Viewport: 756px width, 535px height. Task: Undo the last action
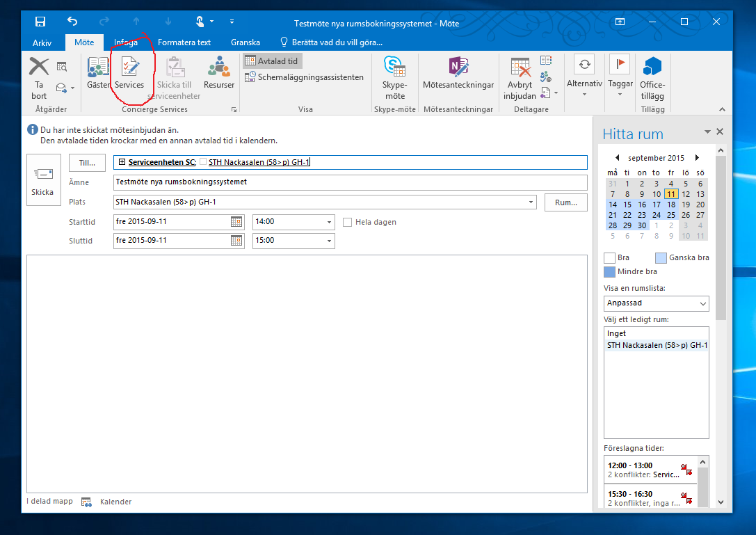coord(72,22)
